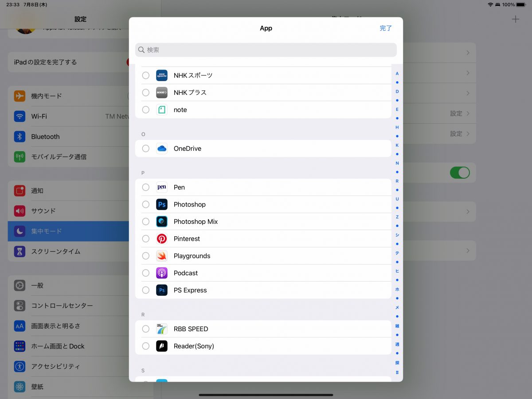The width and height of the screenshot is (532, 399).
Task: Open the first 設定 chevron row
Action: pyautogui.click(x=460, y=113)
